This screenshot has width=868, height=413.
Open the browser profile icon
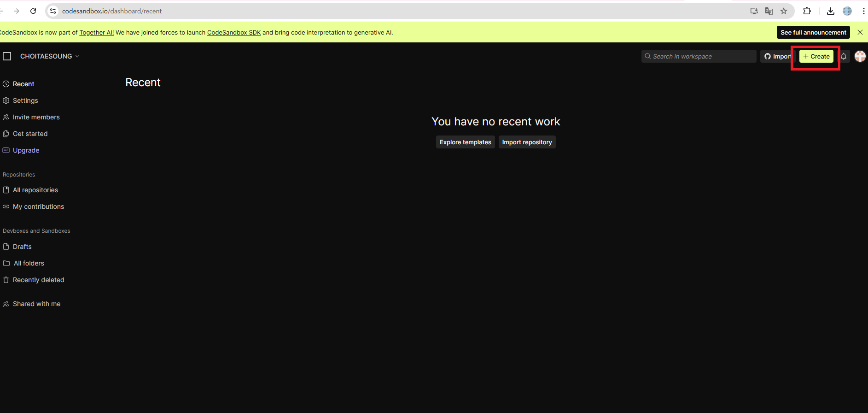tap(847, 11)
